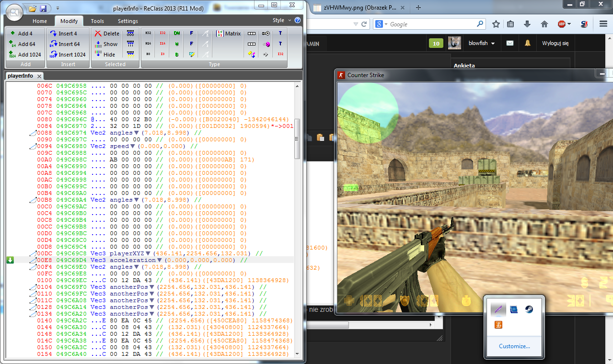The image size is (613, 364).
Task: Open Firefox downloads arrow icon
Action: 527,24
